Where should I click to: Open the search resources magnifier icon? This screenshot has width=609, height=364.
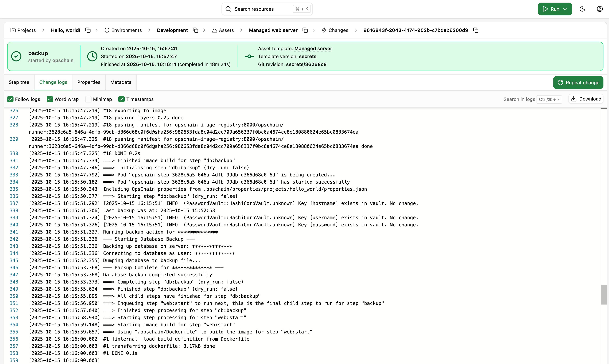228,9
